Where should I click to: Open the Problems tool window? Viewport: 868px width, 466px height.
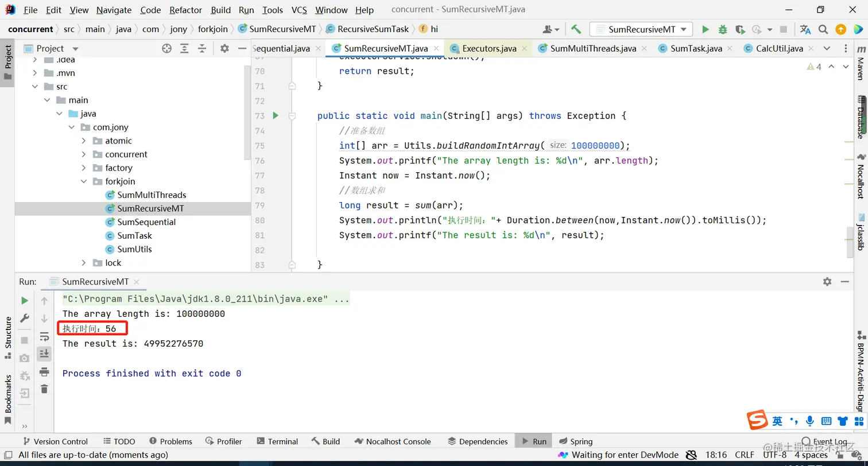170,441
